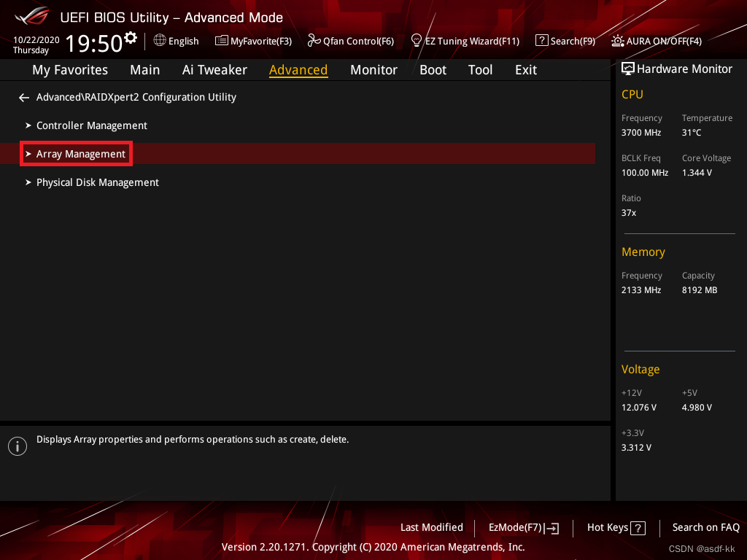Open the Boot tab

point(433,70)
